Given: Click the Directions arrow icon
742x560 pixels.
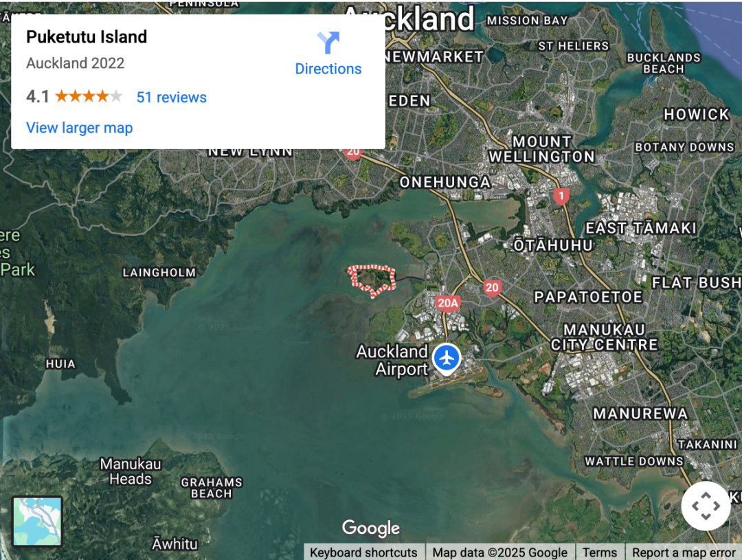Looking at the screenshot, I should (328, 42).
